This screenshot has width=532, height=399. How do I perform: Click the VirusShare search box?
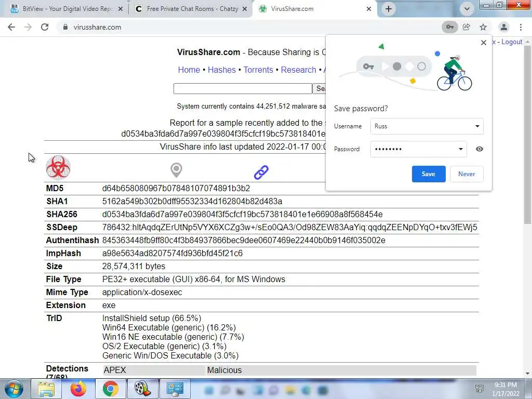point(243,88)
